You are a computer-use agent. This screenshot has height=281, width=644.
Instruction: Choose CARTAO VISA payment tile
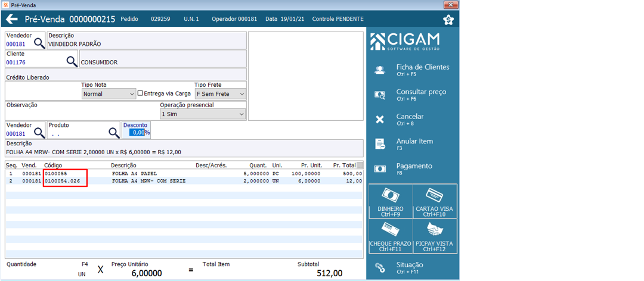(435, 201)
